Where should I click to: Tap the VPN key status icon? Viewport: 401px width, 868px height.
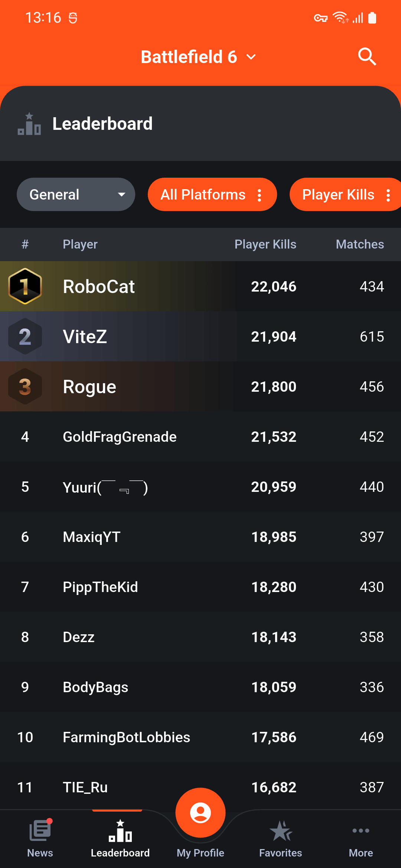(321, 18)
